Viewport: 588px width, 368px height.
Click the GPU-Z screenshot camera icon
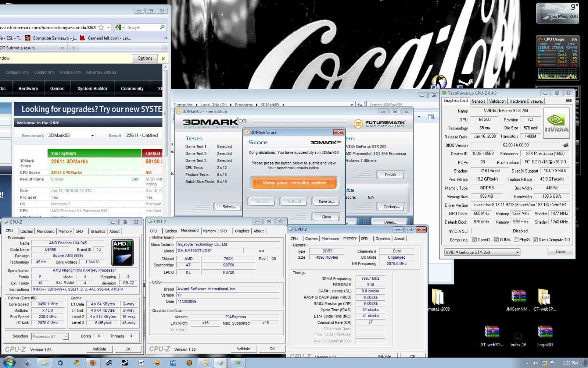click(x=569, y=100)
